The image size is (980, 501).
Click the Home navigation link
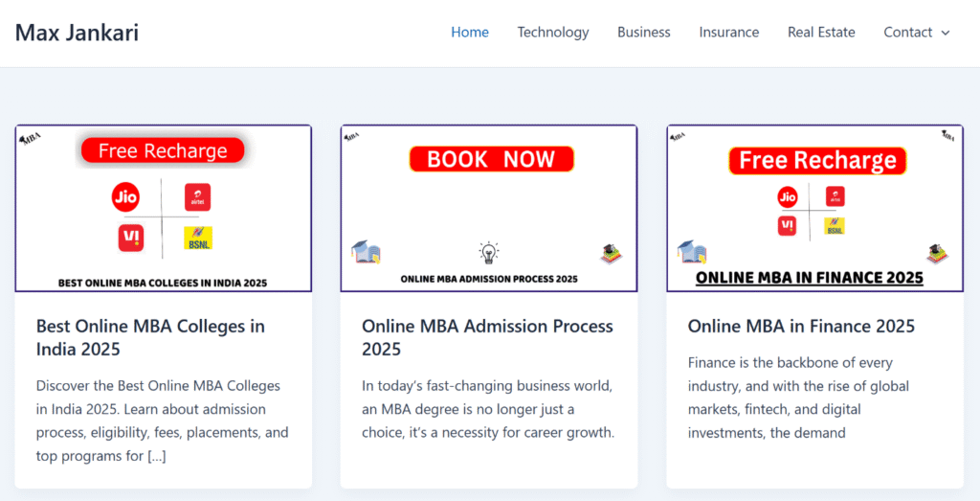[470, 33]
